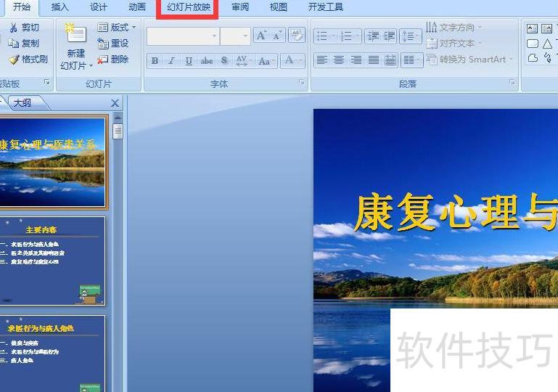Add a new slide via 新建幻灯片 icon
Screen dimensions: 558x392
[x=75, y=35]
